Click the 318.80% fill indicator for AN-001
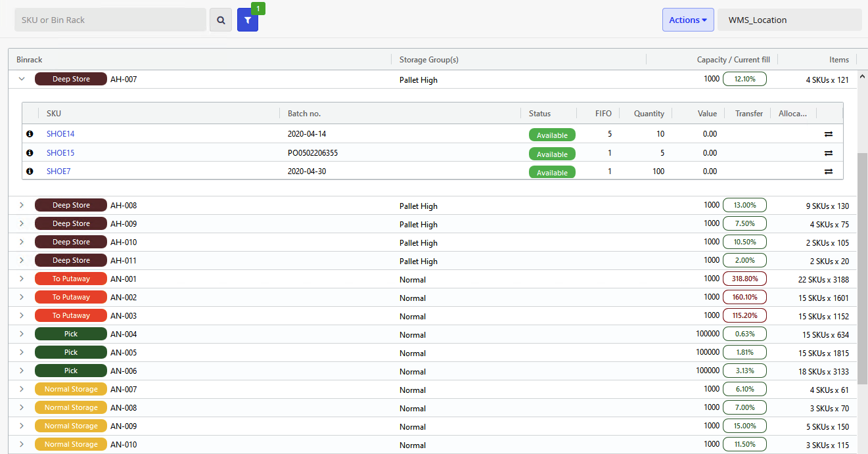 click(x=744, y=279)
